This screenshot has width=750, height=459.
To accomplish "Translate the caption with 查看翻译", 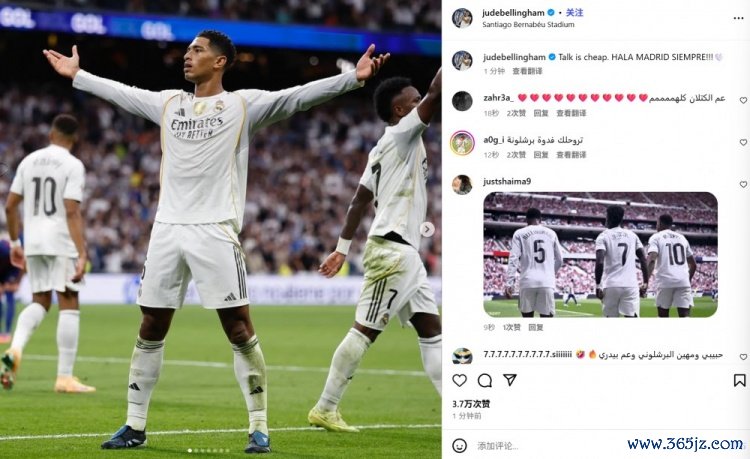I will pyautogui.click(x=527, y=71).
